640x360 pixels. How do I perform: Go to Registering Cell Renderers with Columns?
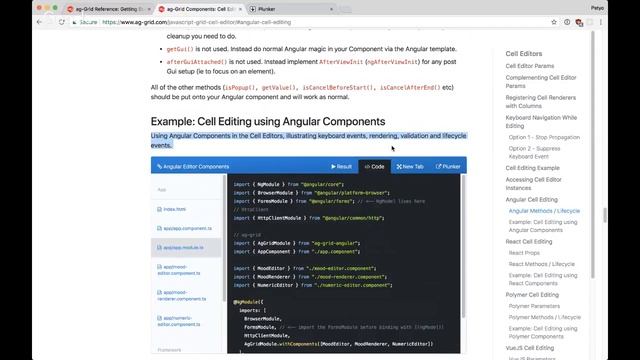pos(541,102)
